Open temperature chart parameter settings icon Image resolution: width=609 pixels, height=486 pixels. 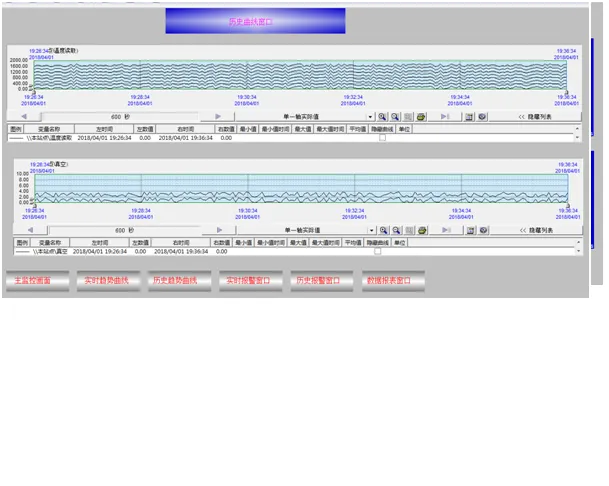pyautogui.click(x=469, y=117)
